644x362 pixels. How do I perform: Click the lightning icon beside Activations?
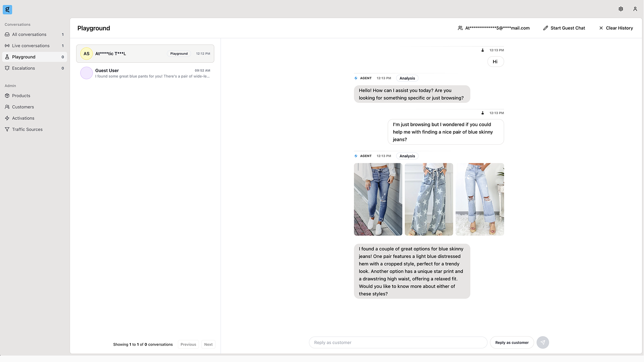pyautogui.click(x=7, y=118)
